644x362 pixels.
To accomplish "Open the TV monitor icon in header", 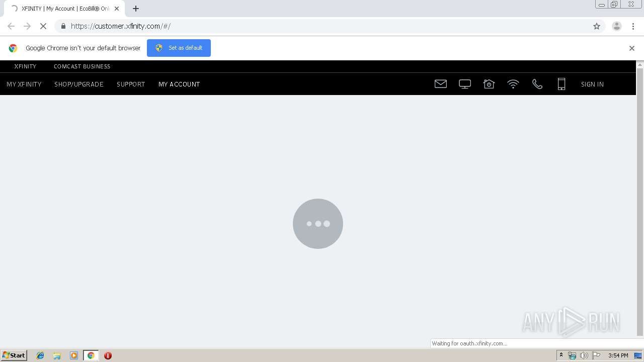I will tap(465, 84).
